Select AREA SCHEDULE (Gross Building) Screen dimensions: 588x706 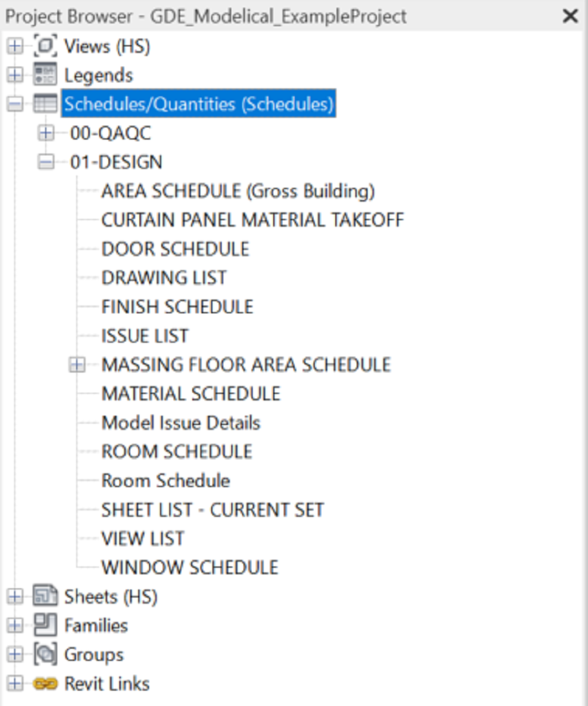238,191
